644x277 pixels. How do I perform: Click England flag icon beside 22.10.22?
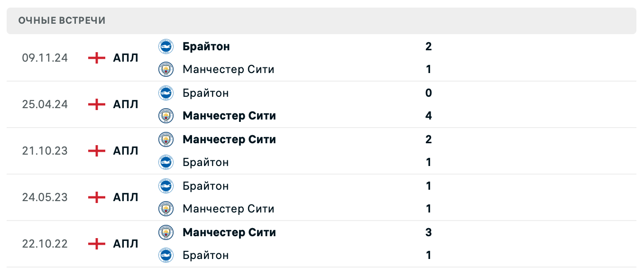[x=97, y=244]
